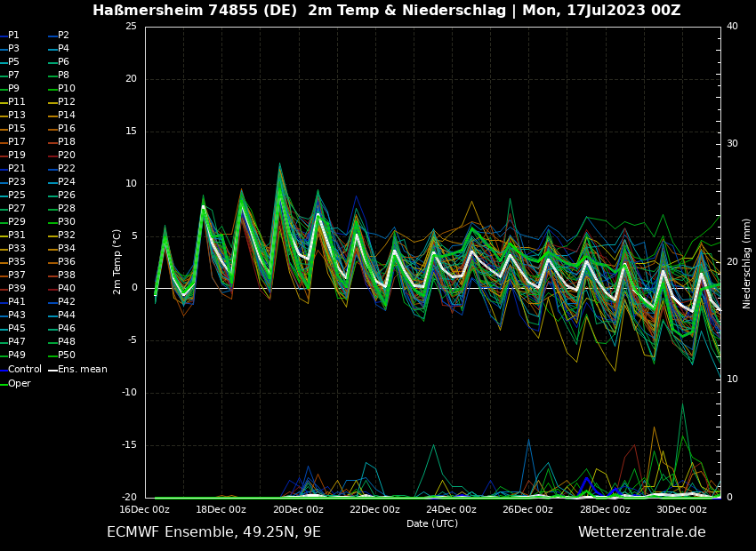The width and height of the screenshot is (756, 551).
Task: Select the Ens. mean legend entry
Action: tap(82, 370)
